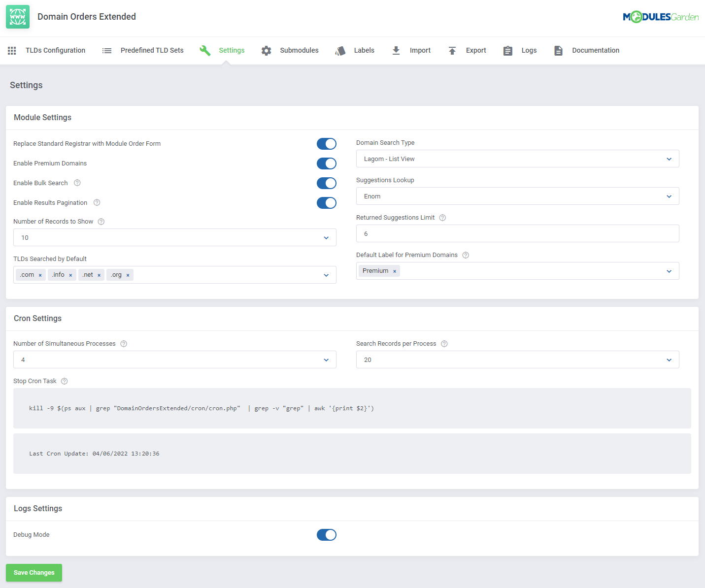Switch to the Settings tab
The width and height of the screenshot is (705, 588).
(x=232, y=50)
